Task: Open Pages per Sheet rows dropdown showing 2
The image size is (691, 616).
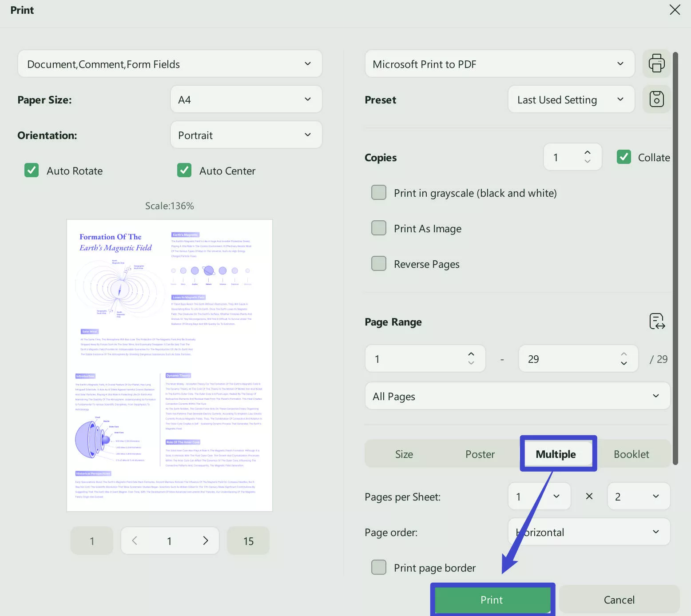Action: click(x=639, y=497)
